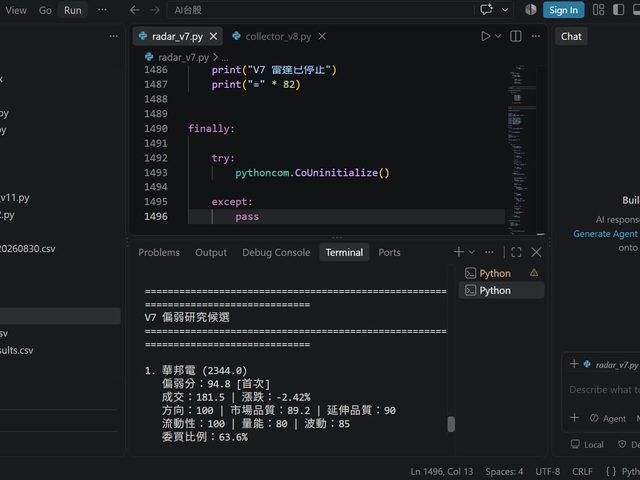The image size is (640, 480).
Task: Split the editor to the right
Action: click(516, 36)
